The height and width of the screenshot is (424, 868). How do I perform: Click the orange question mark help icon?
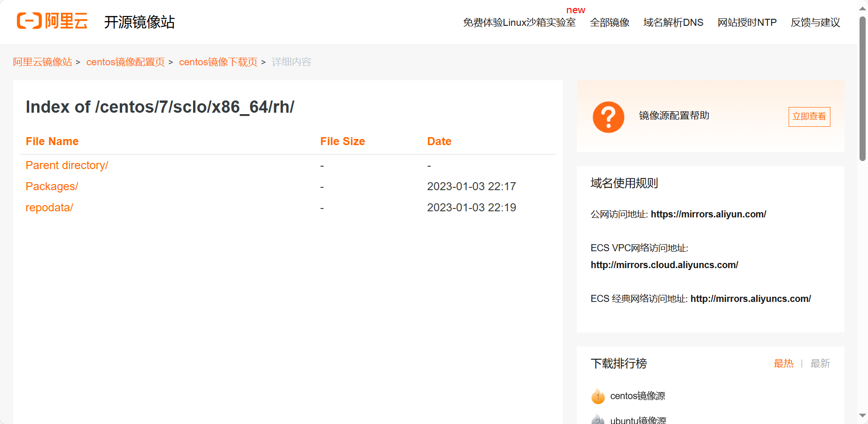pyautogui.click(x=608, y=117)
